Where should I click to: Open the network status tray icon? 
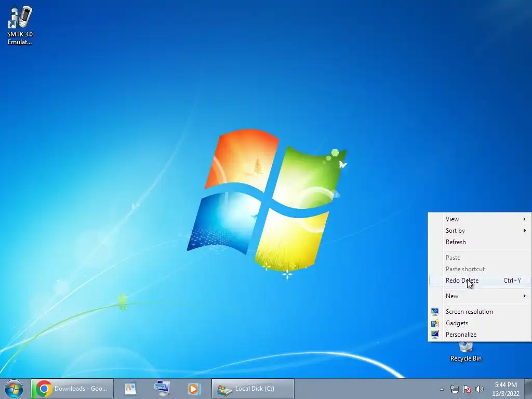tap(454, 389)
